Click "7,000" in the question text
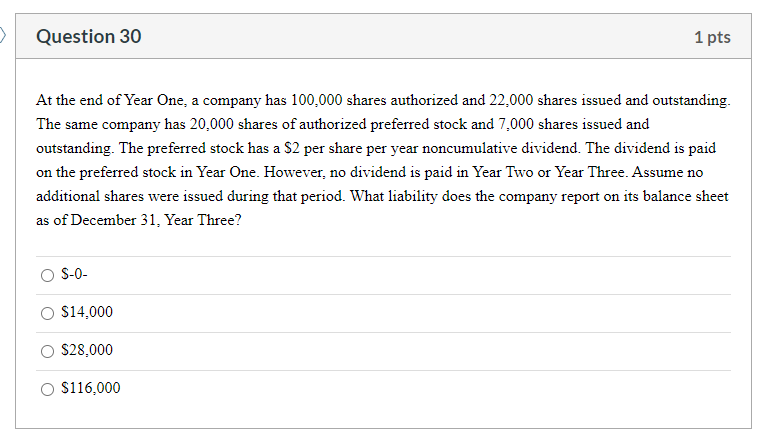Viewport: 768px width, 435px height. (516, 124)
